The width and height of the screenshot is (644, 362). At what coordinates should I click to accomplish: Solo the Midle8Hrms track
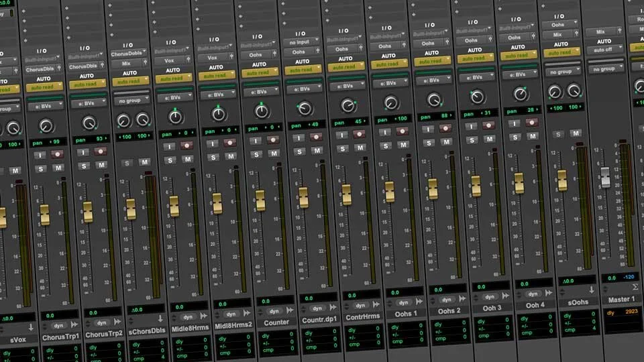[170, 160]
